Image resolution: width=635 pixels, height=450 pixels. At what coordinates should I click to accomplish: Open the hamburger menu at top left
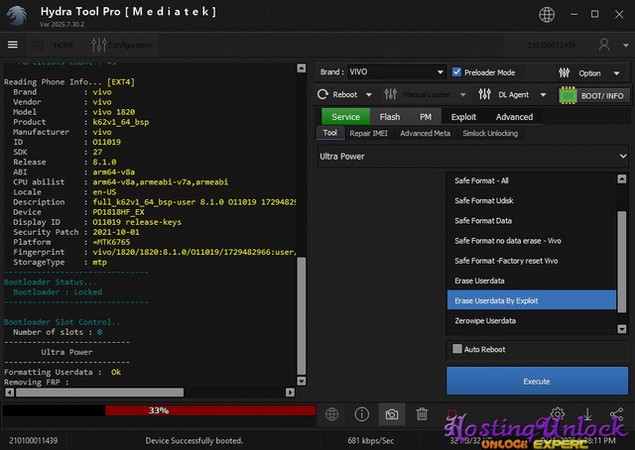coord(12,45)
